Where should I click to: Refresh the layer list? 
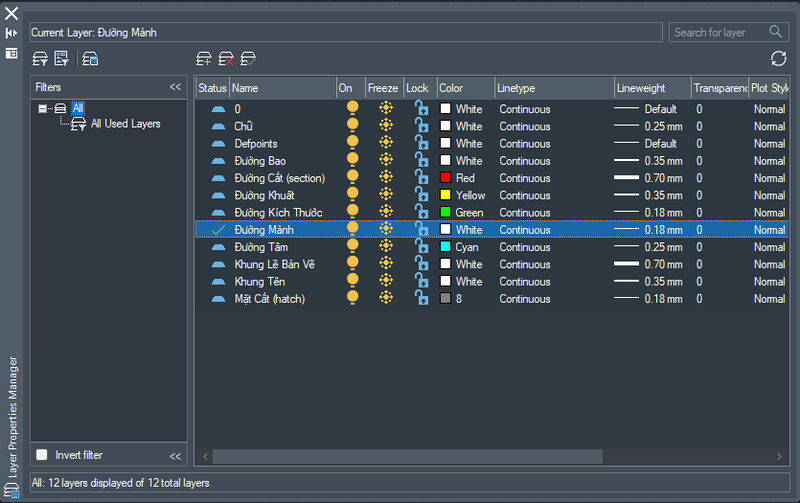pos(779,59)
